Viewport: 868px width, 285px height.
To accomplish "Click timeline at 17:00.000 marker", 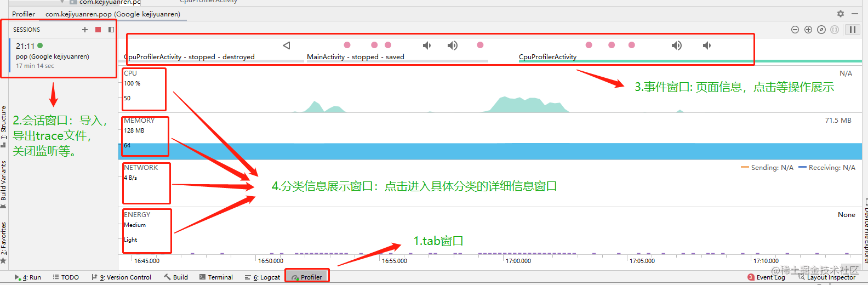I will pos(518,261).
